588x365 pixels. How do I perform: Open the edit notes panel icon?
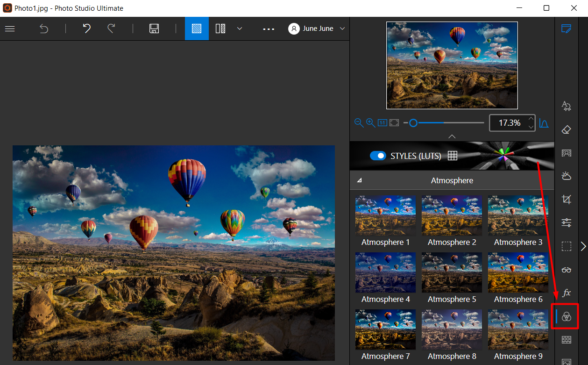click(566, 29)
